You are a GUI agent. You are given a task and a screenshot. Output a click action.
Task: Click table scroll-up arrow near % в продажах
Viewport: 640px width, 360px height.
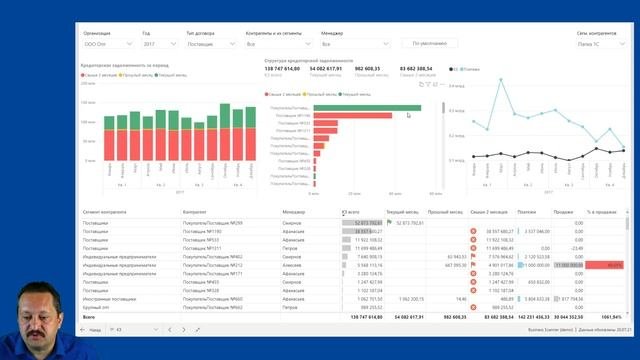pos(627,213)
